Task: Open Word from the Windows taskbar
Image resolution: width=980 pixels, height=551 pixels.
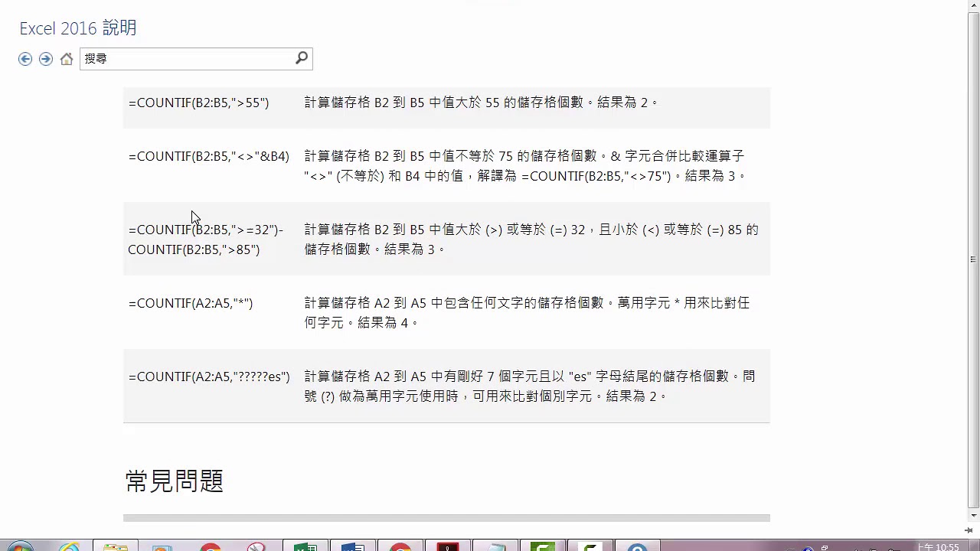Action: click(x=353, y=546)
